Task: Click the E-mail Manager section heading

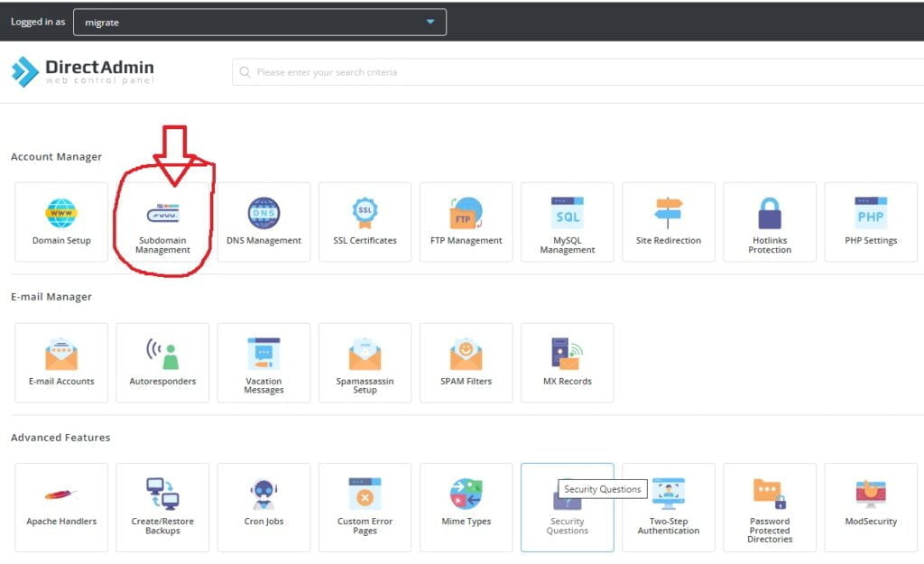Action: point(51,297)
